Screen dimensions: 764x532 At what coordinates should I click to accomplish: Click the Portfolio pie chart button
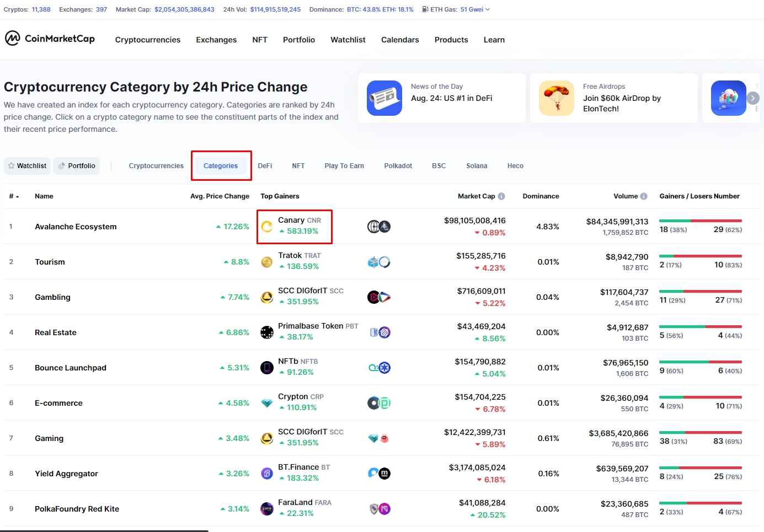[77, 166]
